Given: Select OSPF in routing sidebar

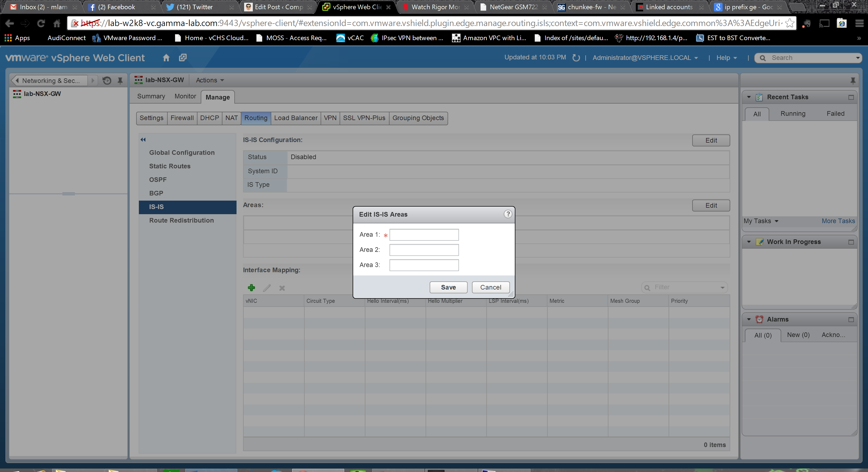Looking at the screenshot, I should 158,179.
